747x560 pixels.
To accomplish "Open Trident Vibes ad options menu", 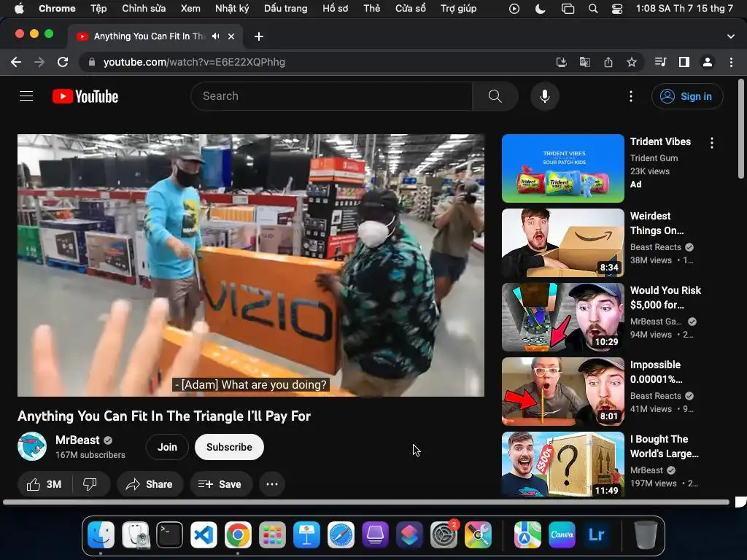I will (x=712, y=143).
